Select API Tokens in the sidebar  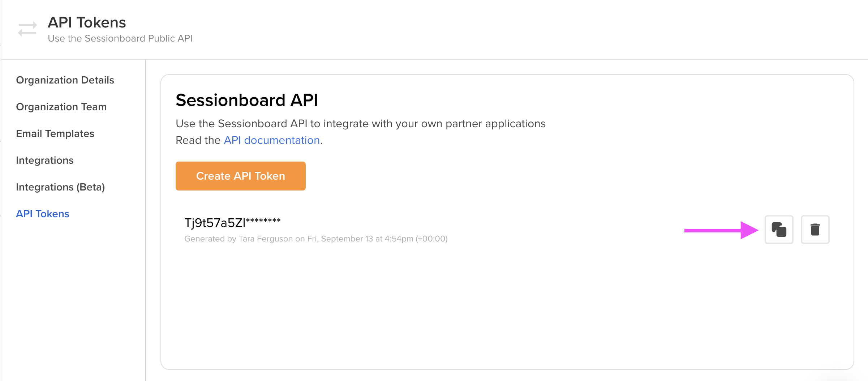[x=43, y=214]
